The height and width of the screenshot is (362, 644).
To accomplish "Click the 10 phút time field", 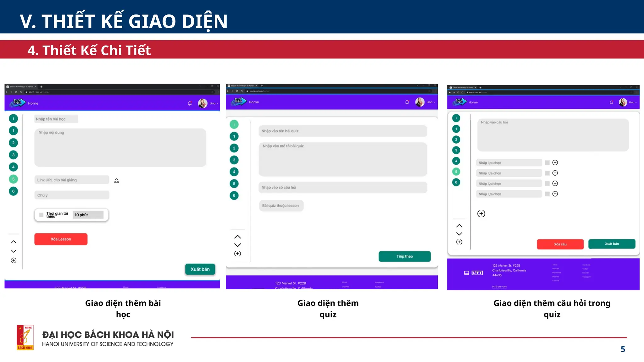I will click(x=88, y=215).
